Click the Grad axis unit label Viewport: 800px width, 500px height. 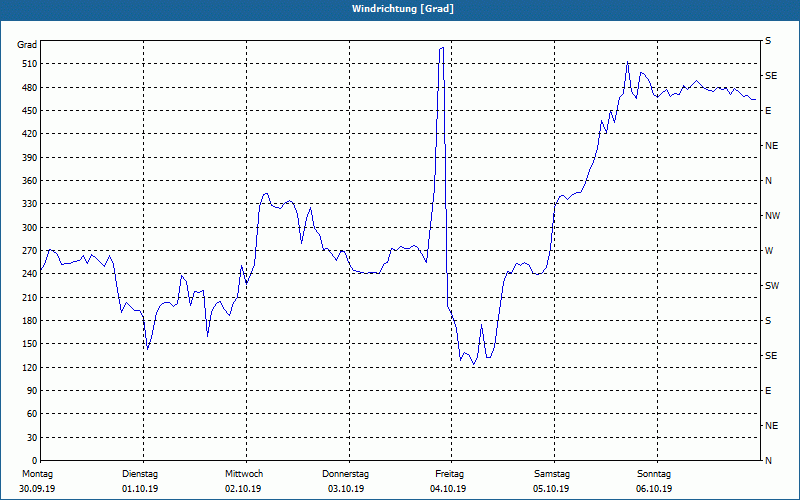pyautogui.click(x=27, y=45)
